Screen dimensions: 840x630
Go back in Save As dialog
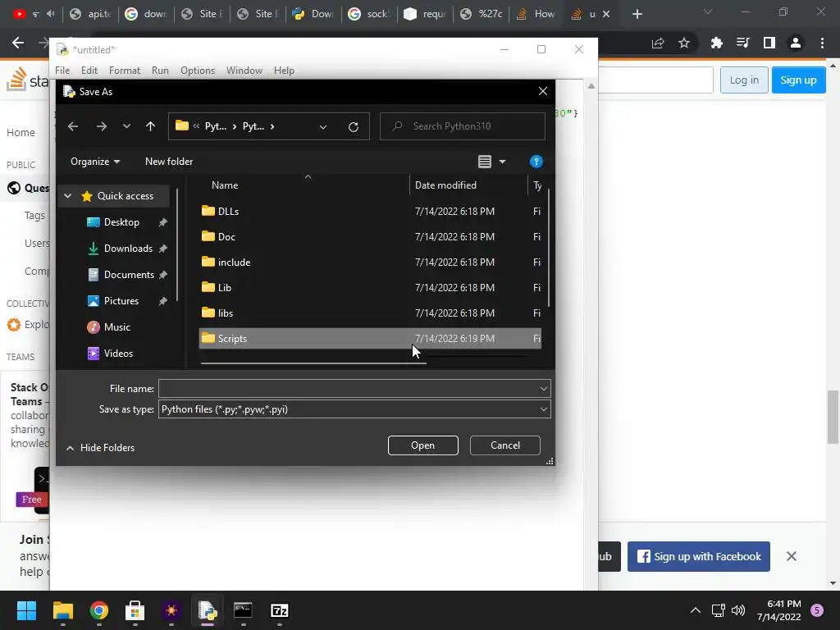pyautogui.click(x=73, y=126)
